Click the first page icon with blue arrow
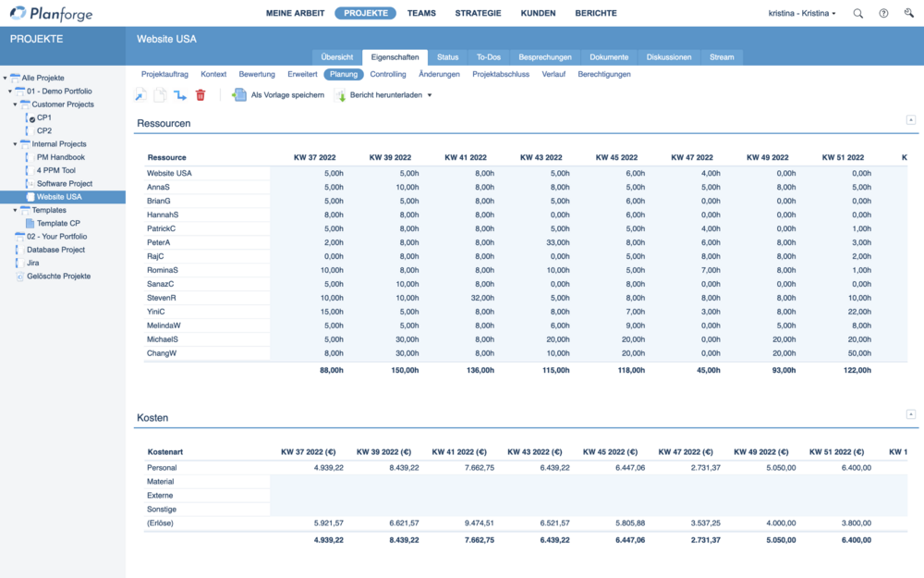Viewport: 924px width, 578px height. (x=140, y=95)
